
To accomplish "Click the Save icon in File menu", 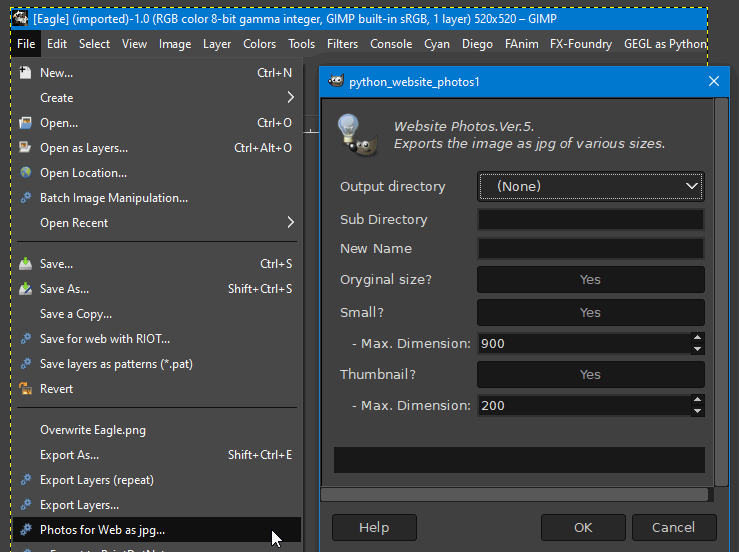I will (x=25, y=264).
